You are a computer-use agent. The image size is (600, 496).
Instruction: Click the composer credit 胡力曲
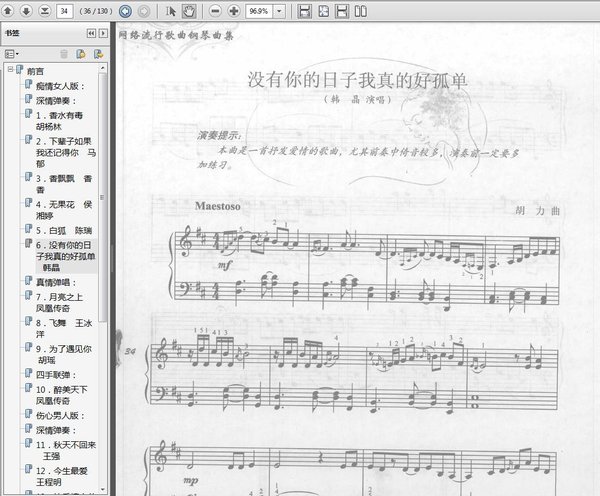537,210
